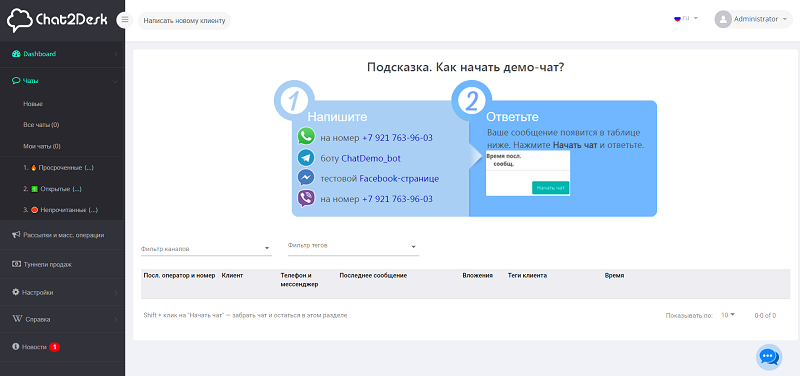Click the megaphone icon for Рассылки

pos(16,235)
